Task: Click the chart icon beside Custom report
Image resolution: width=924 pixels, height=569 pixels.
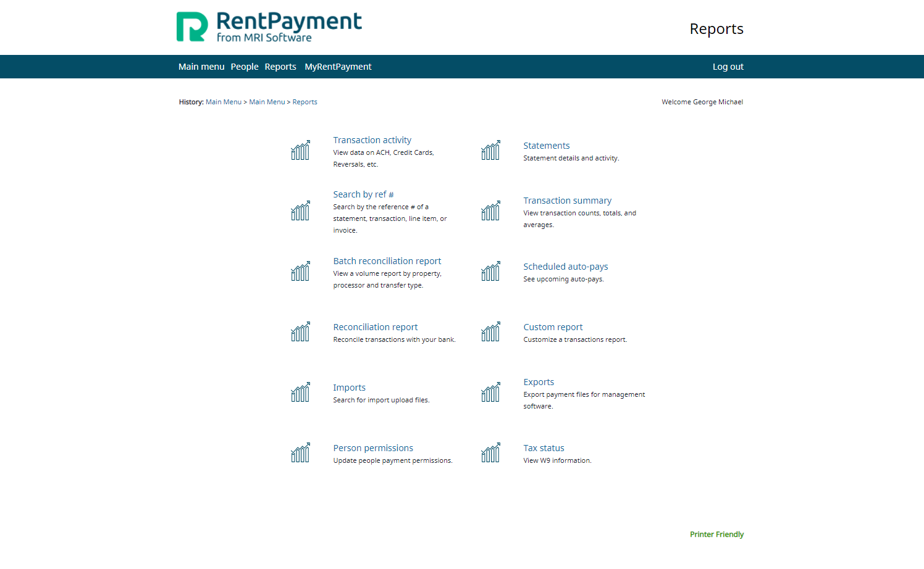Action: click(490, 331)
